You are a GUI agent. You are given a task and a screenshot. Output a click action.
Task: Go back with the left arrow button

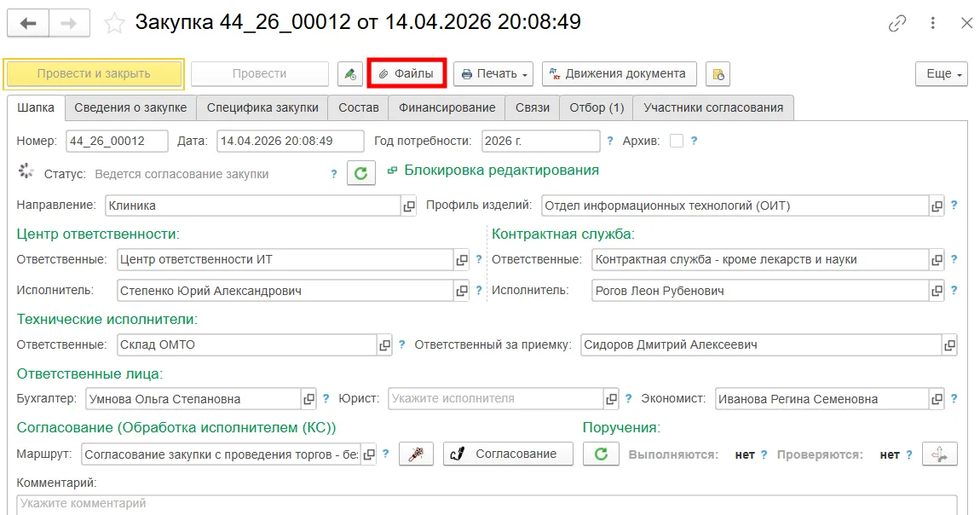click(x=28, y=24)
